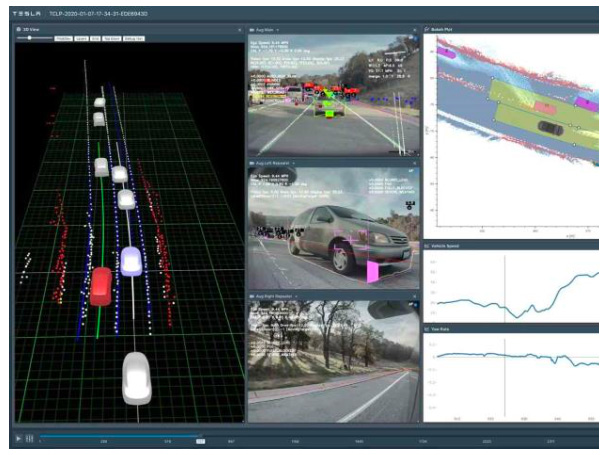Click the Yaw Rate chart icon
Viewport: 606px width, 455px height.
coord(429,328)
